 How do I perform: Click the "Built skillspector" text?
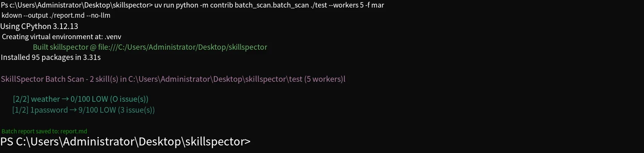[x=60, y=47]
